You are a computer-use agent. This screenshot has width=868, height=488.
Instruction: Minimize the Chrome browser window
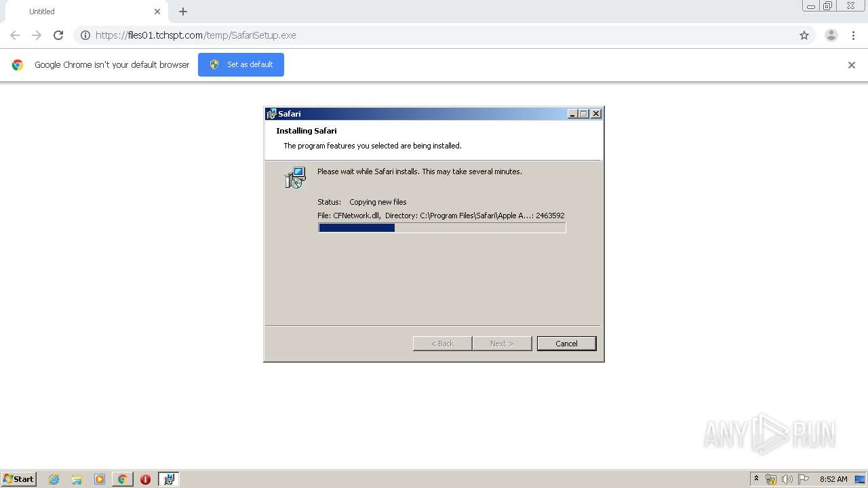pyautogui.click(x=810, y=6)
